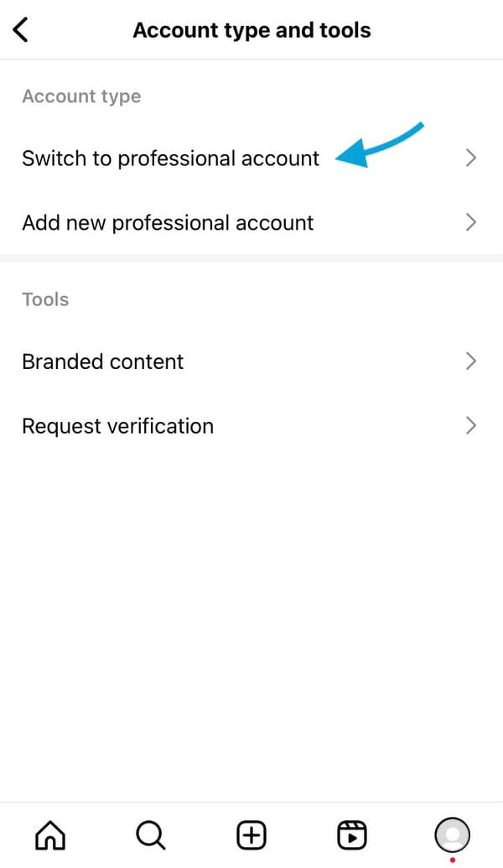Expand the Add new professional account chevron

471,222
